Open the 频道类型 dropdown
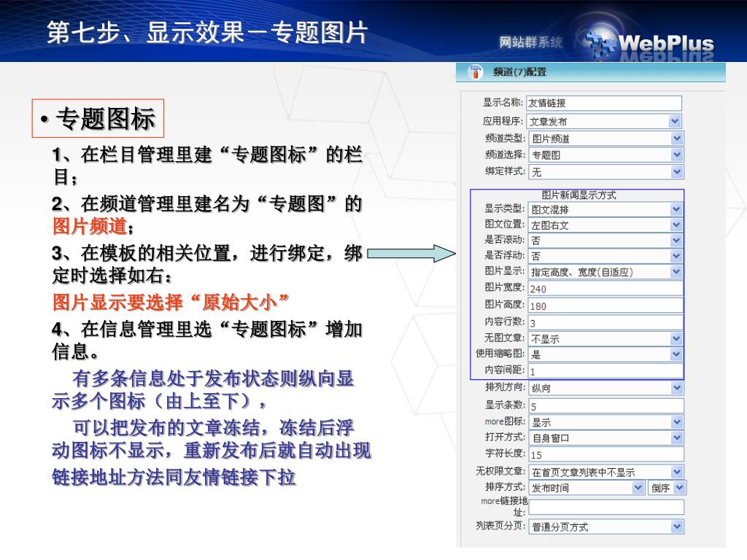 click(x=606, y=138)
